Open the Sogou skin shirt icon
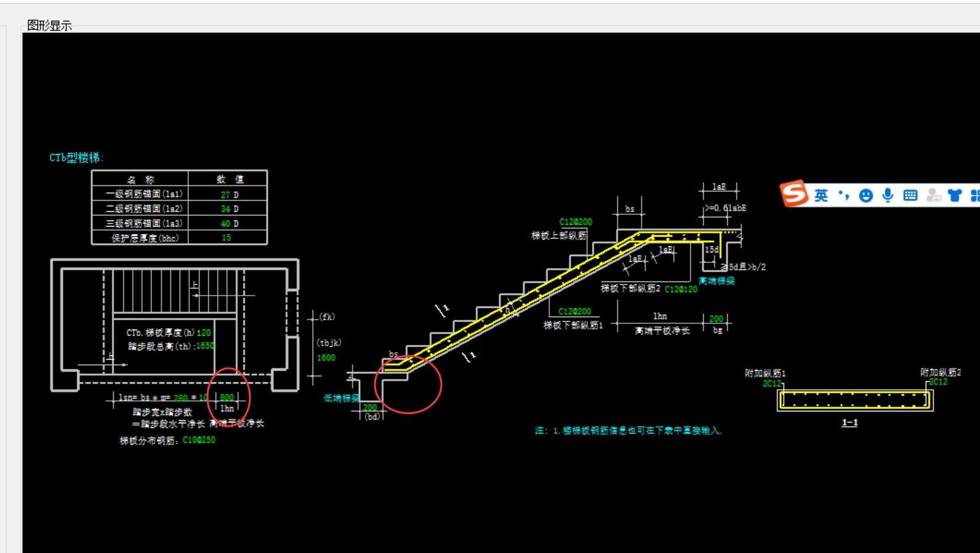Screen dimensions: 980x553 click(x=955, y=196)
